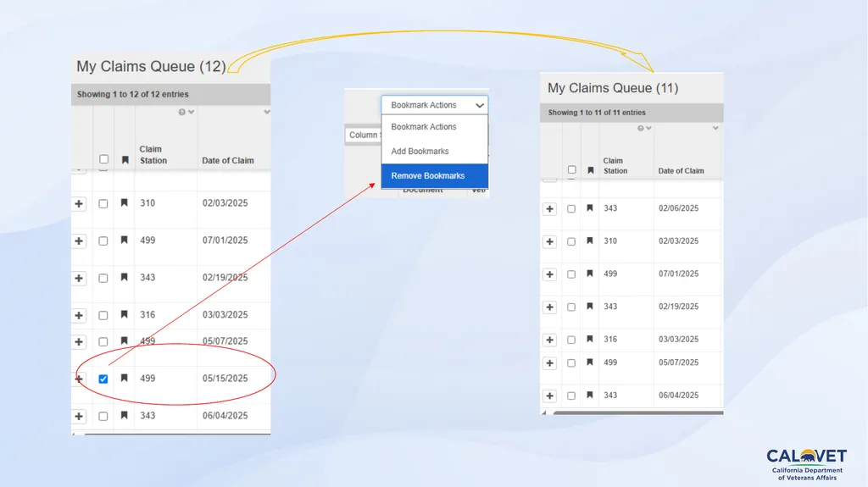Choose Add Bookmarks from the dropdown list
Image resolution: width=868 pixels, height=487 pixels.
(x=435, y=151)
